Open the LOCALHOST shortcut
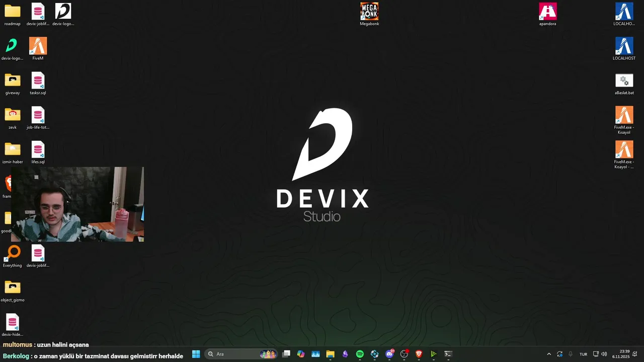The width and height of the screenshot is (644, 362). click(x=624, y=49)
